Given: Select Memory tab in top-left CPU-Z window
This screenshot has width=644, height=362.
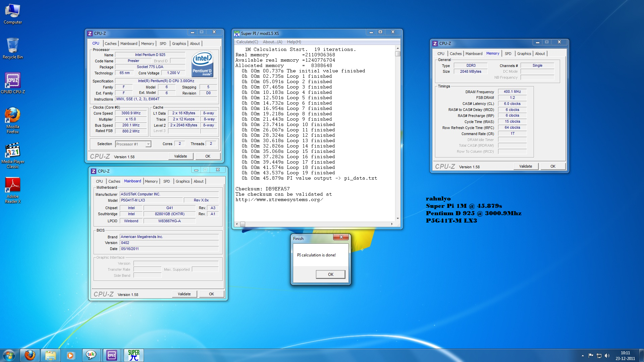Looking at the screenshot, I should (148, 44).
